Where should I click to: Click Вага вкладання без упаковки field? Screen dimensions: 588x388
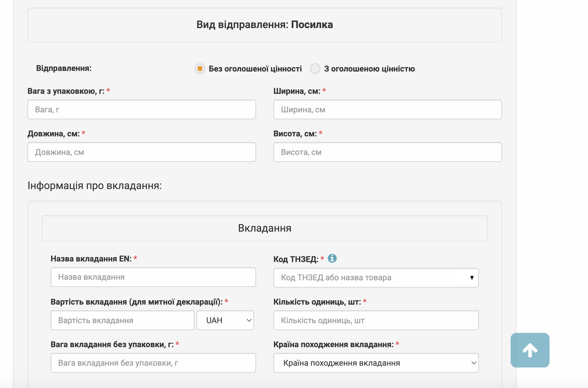pos(153,363)
